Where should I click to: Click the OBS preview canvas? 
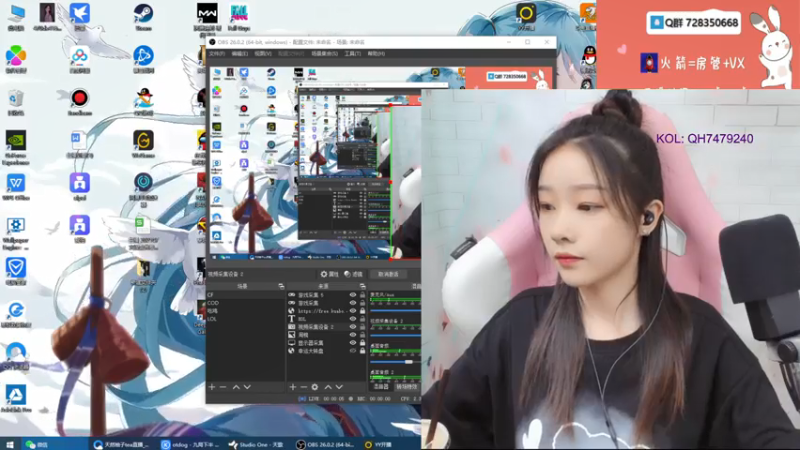[315, 162]
